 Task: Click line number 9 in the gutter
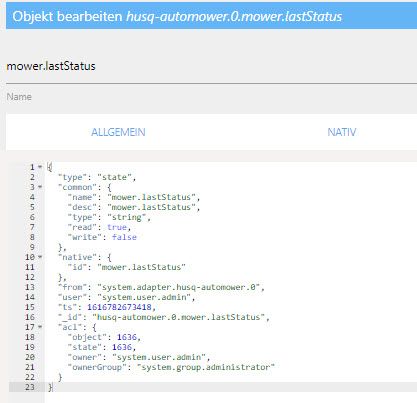tap(32, 247)
